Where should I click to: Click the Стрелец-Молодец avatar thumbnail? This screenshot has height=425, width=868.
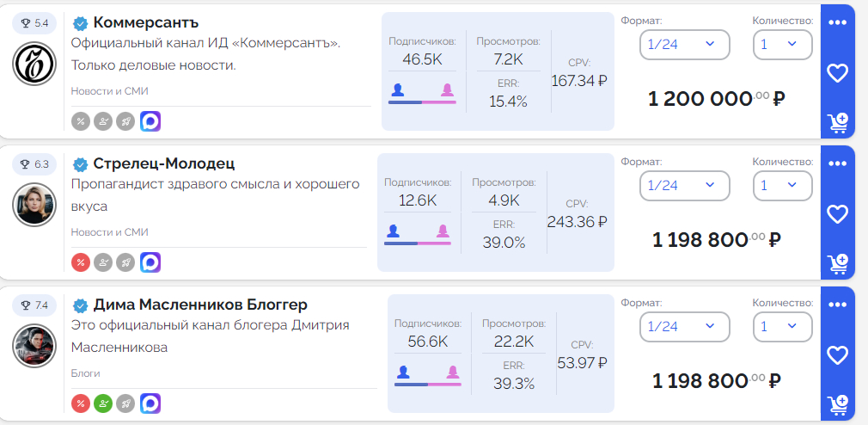click(34, 205)
